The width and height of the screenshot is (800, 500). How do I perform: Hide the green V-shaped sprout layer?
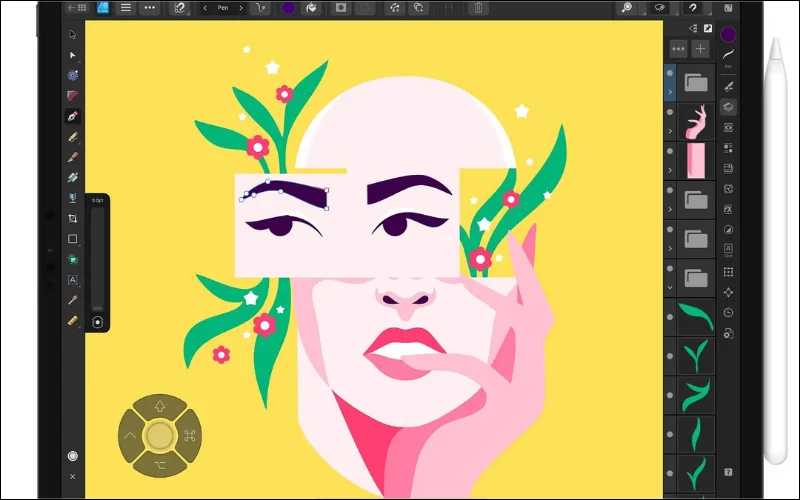coord(670,356)
